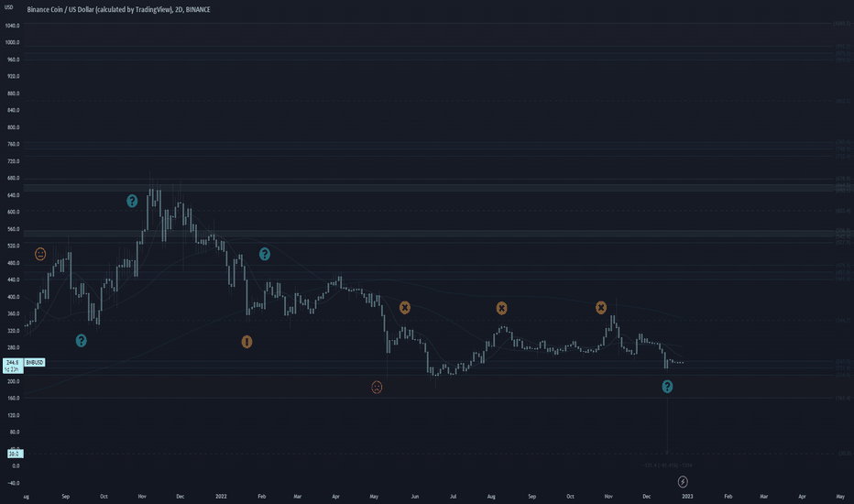The height and width of the screenshot is (504, 854).
Task: Click the 1000.0 price axis label
Action: click(13, 42)
